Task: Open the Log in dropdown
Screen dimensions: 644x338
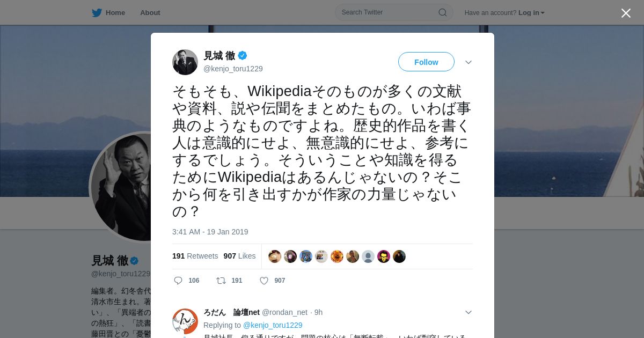Action: click(531, 12)
